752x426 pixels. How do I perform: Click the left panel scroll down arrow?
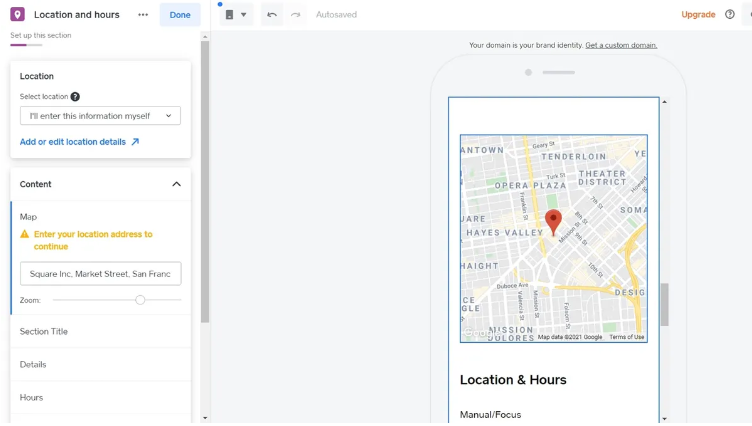pos(205,418)
